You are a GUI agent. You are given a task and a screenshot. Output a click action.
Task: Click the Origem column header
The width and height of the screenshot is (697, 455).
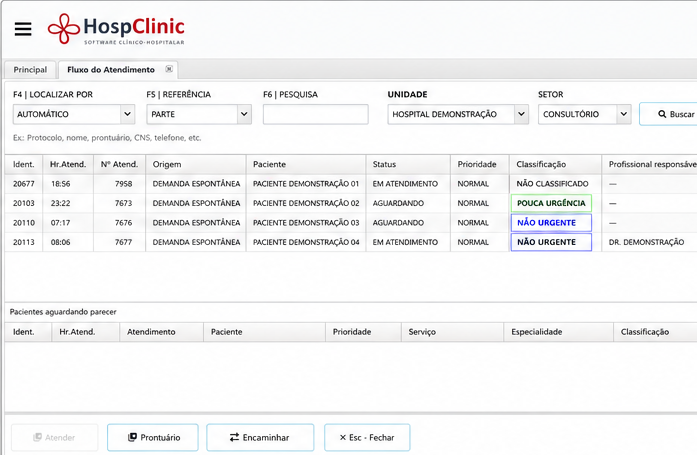(196, 164)
